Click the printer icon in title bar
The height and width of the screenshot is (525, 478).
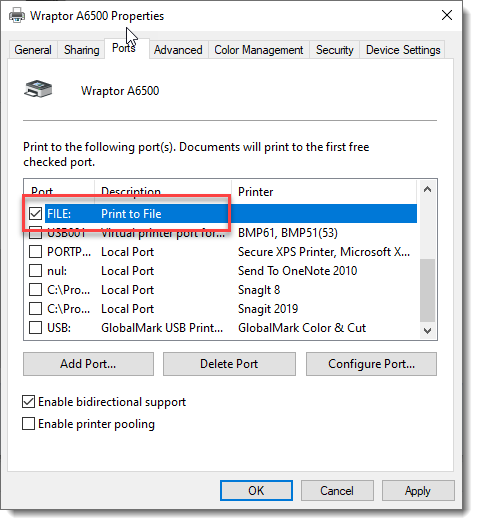pyautogui.click(x=17, y=16)
